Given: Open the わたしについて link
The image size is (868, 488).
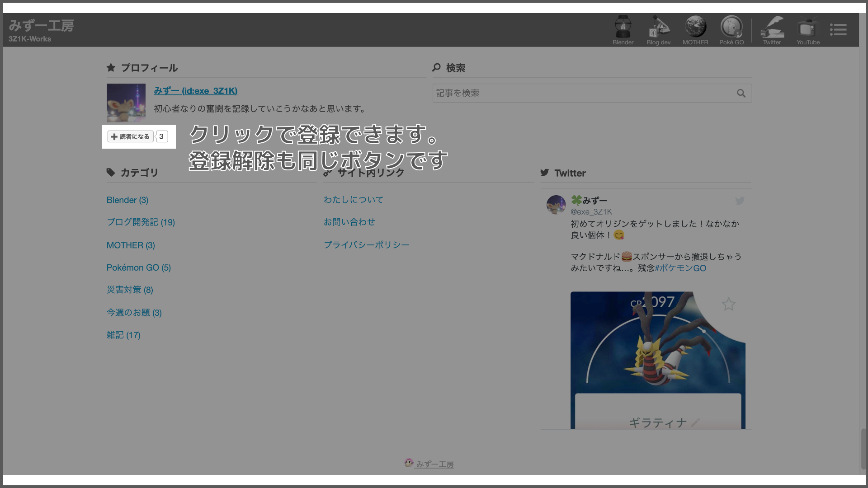Looking at the screenshot, I should [354, 200].
